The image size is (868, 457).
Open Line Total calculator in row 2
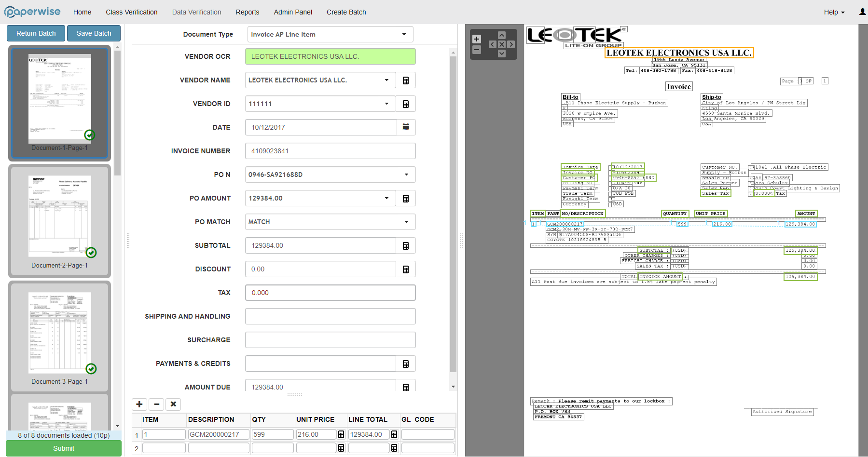click(x=394, y=448)
